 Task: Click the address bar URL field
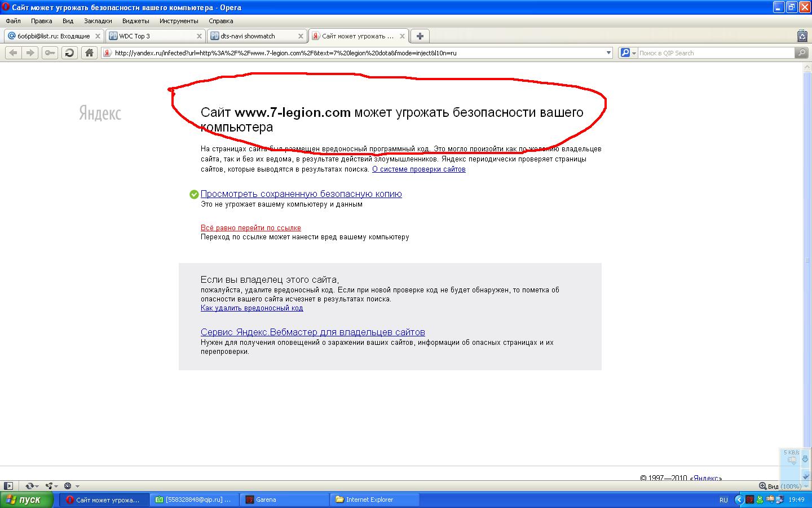(x=358, y=53)
